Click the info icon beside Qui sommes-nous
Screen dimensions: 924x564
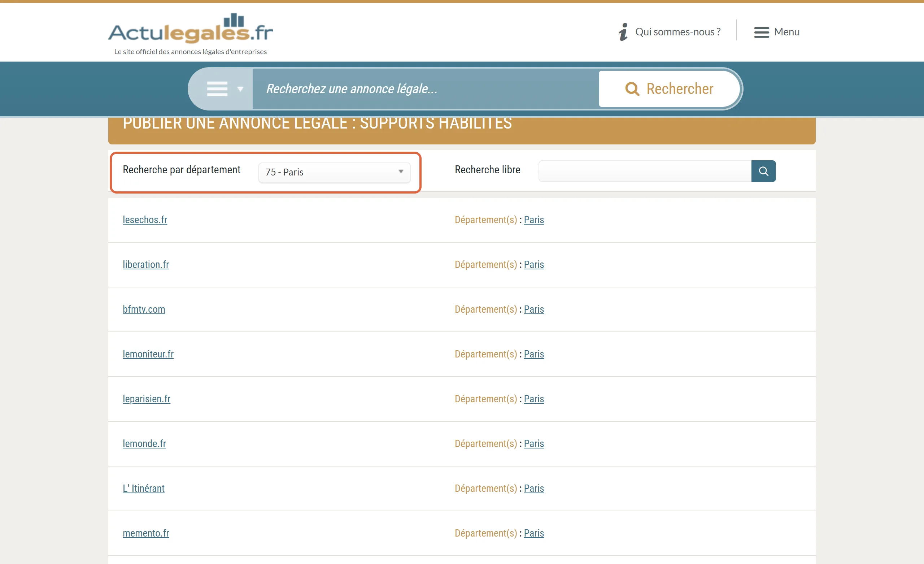623,32
